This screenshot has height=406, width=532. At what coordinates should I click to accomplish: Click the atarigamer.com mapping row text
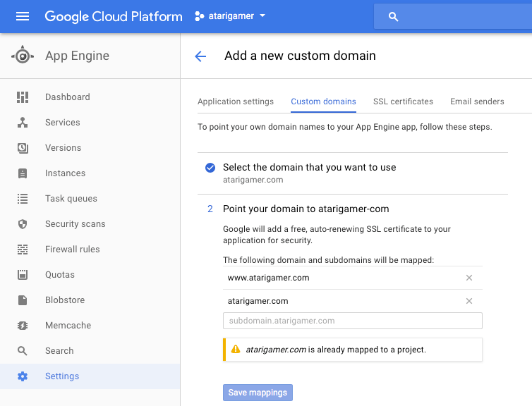[258, 301]
